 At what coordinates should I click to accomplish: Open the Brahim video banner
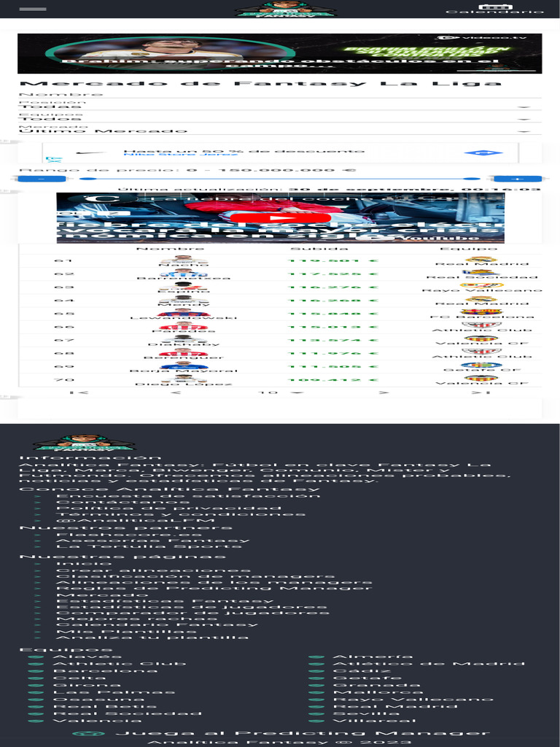(279, 53)
